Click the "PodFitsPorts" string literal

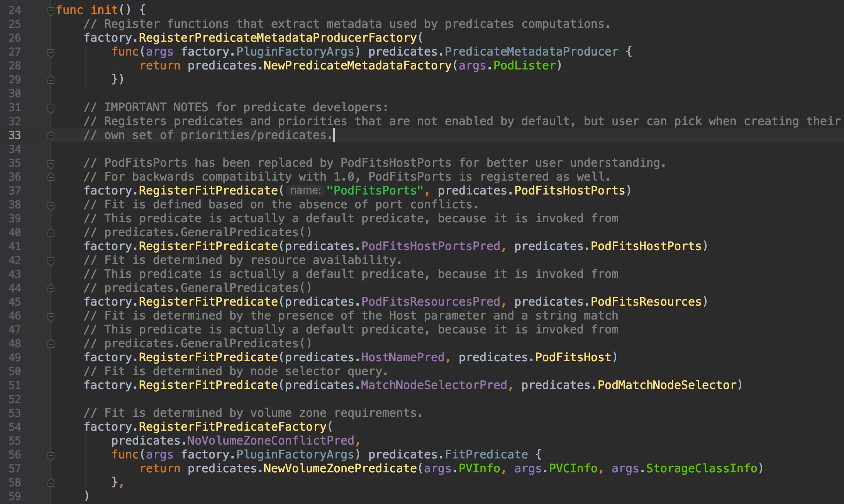point(375,191)
